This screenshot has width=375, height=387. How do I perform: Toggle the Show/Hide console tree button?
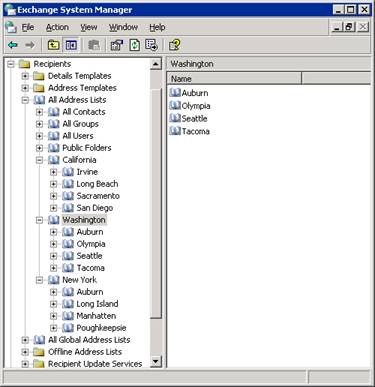(71, 45)
